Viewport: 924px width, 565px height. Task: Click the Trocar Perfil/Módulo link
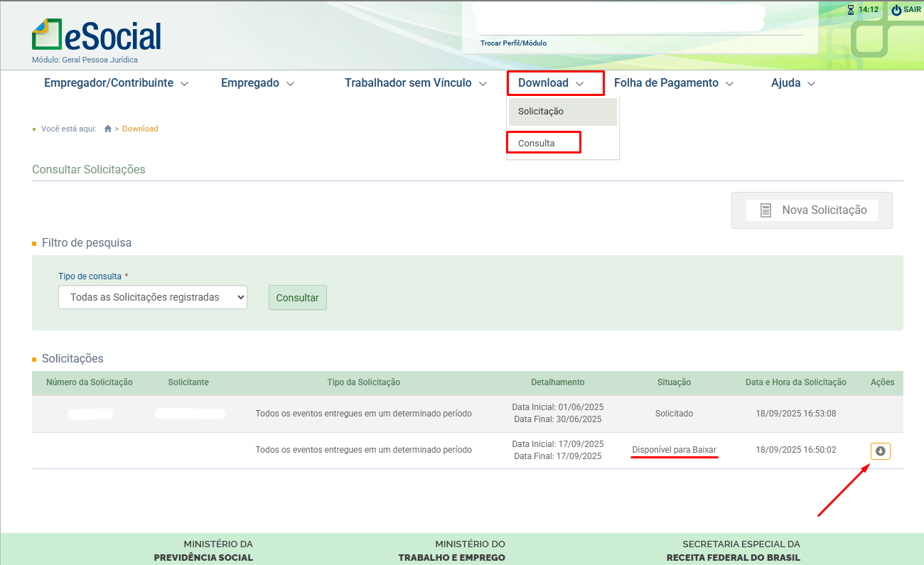pos(513,43)
